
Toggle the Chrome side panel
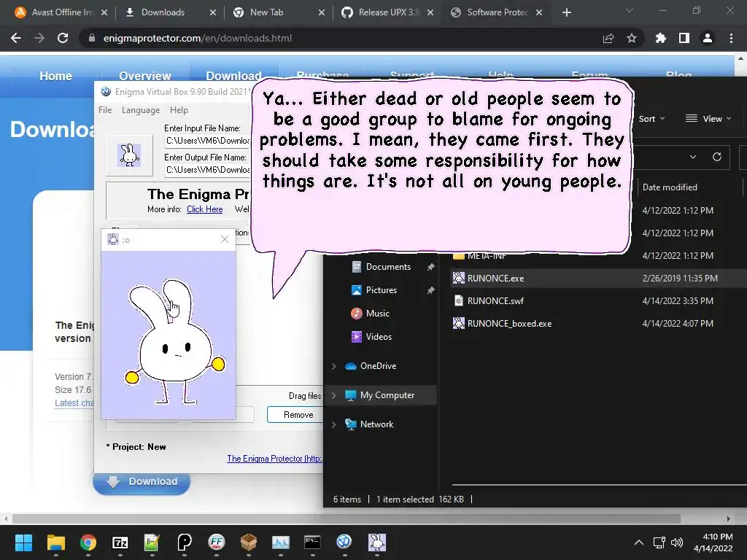click(x=684, y=38)
